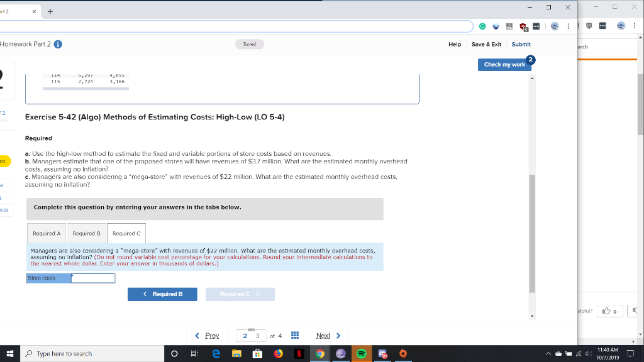Screen dimensions: 644x362
Task: Open Netflix from the taskbar
Action: point(299,354)
